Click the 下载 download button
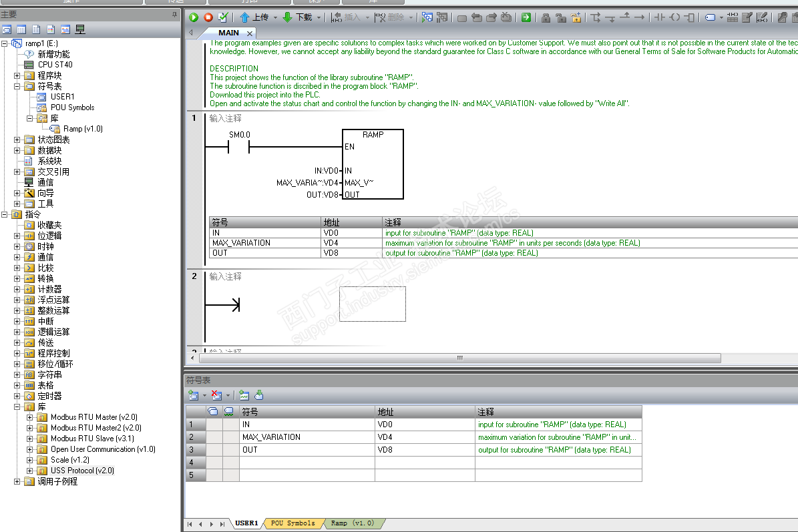Viewport: 798px width, 532px height. [x=297, y=17]
